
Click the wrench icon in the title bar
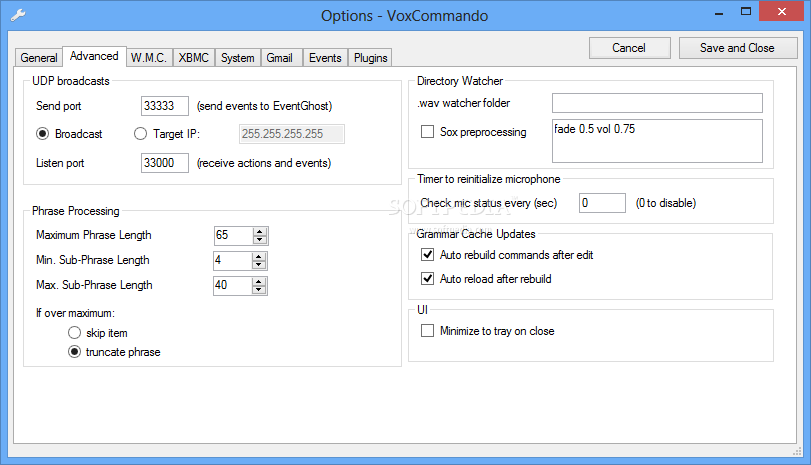(x=18, y=15)
